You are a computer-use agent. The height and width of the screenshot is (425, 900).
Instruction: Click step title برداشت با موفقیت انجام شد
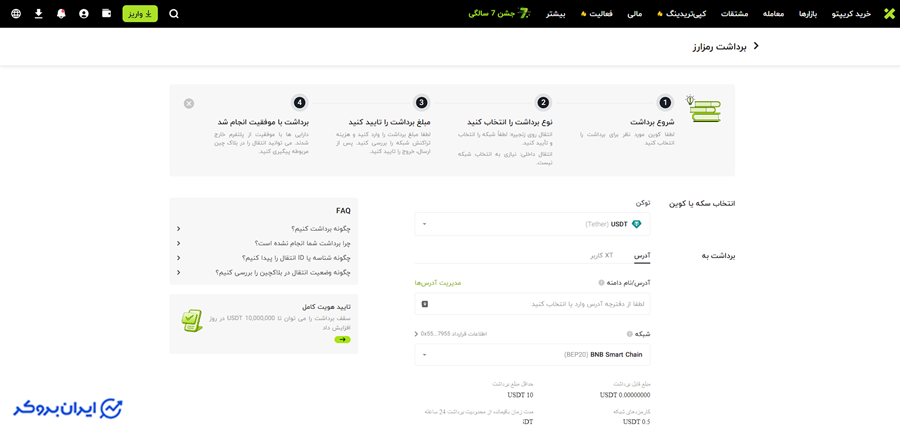click(263, 122)
